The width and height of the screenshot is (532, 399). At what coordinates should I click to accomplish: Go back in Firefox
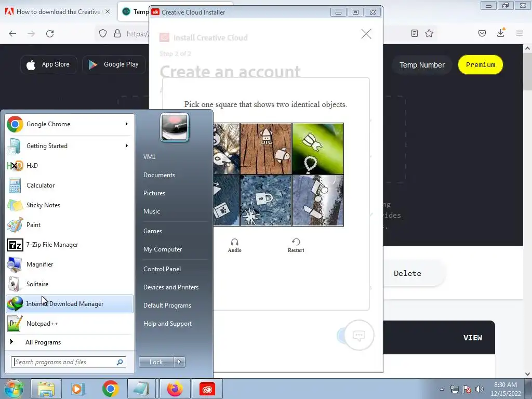click(12, 33)
